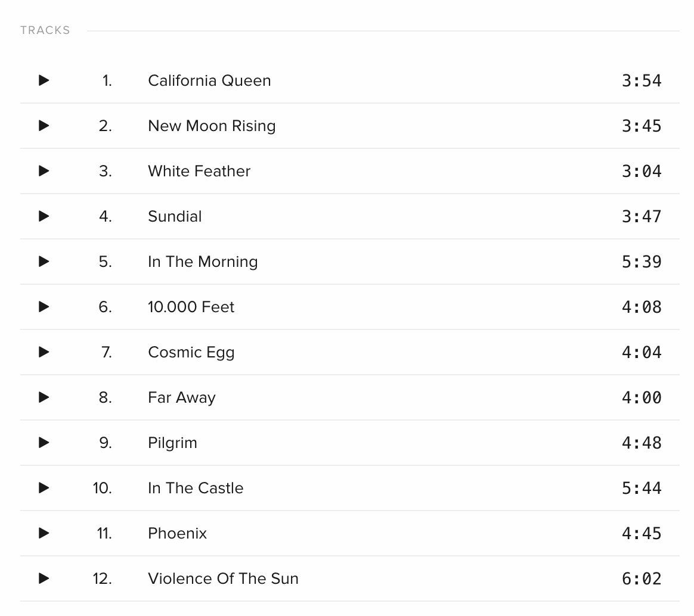Play the Cosmic Egg track

pos(44,352)
